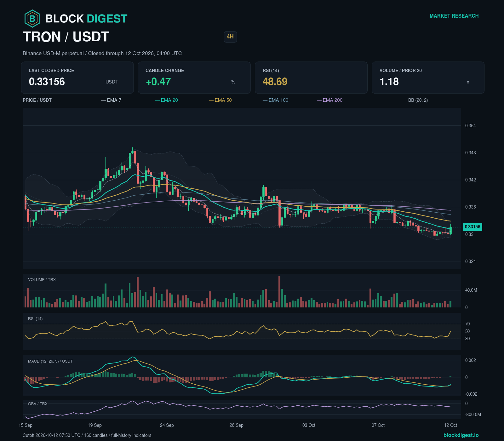Screen dimensions: 504x441
Task: Visit the blockdigest.io footer link
Action: click(x=461, y=435)
